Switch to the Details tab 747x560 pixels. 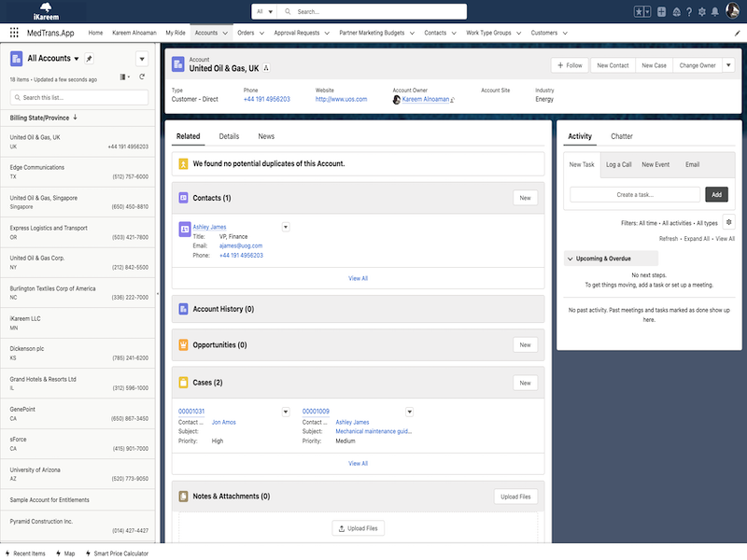[x=229, y=136]
